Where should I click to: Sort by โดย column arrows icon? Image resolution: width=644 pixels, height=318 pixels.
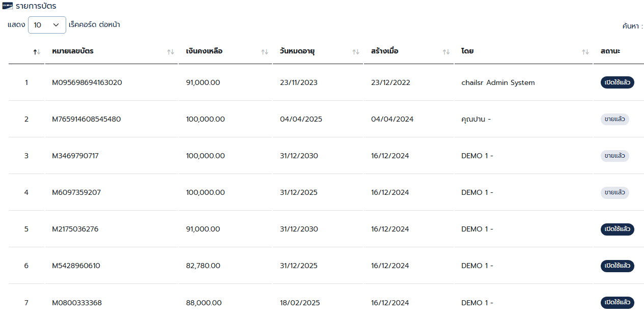585,52
